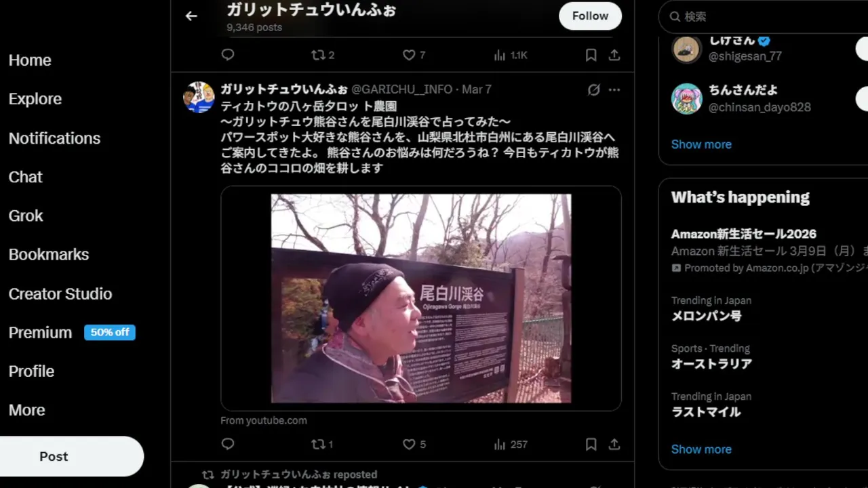
Task: Expand Show more under What's happening
Action: 701,449
